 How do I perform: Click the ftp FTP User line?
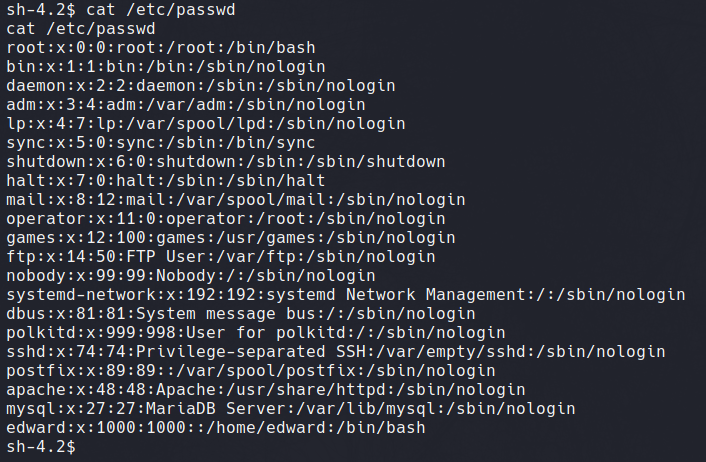click(x=221, y=257)
